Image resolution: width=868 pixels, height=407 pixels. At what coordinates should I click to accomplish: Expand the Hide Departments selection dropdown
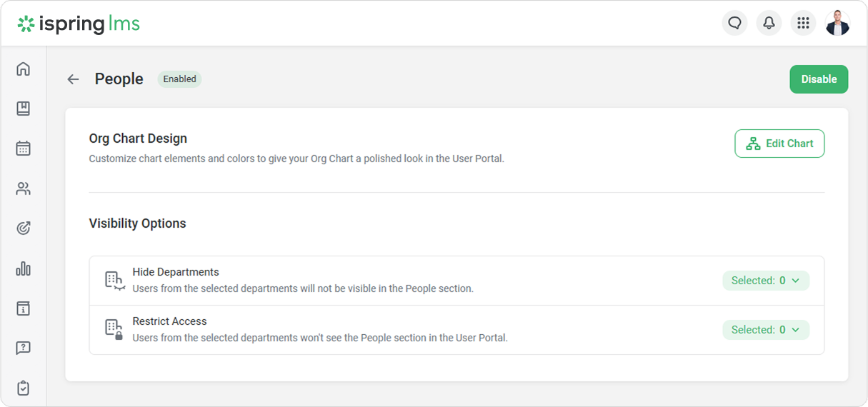(x=766, y=281)
